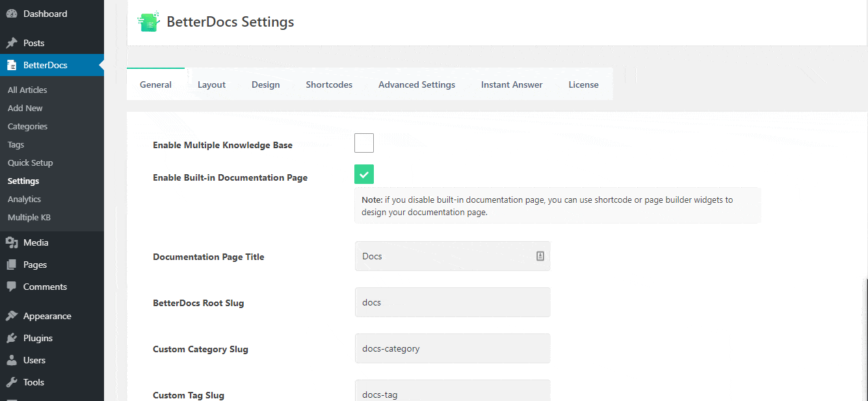View Analytics in the sidebar

coord(24,198)
